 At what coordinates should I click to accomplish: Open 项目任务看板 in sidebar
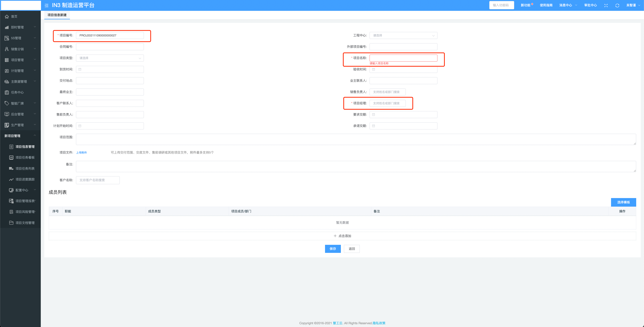pos(25,158)
